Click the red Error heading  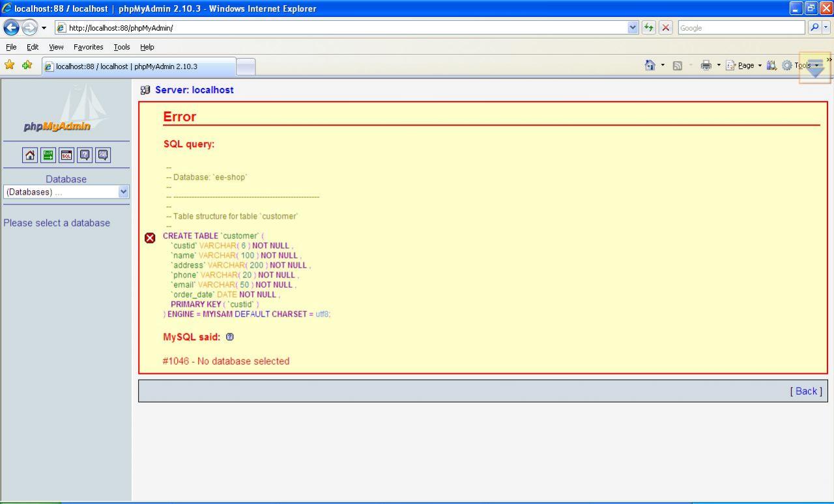point(180,117)
